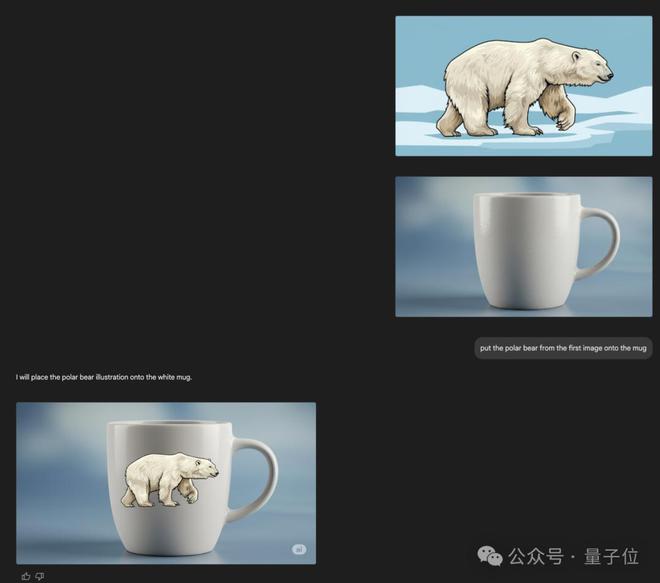Open the uploaded polar bear illustration

pyautogui.click(x=524, y=86)
